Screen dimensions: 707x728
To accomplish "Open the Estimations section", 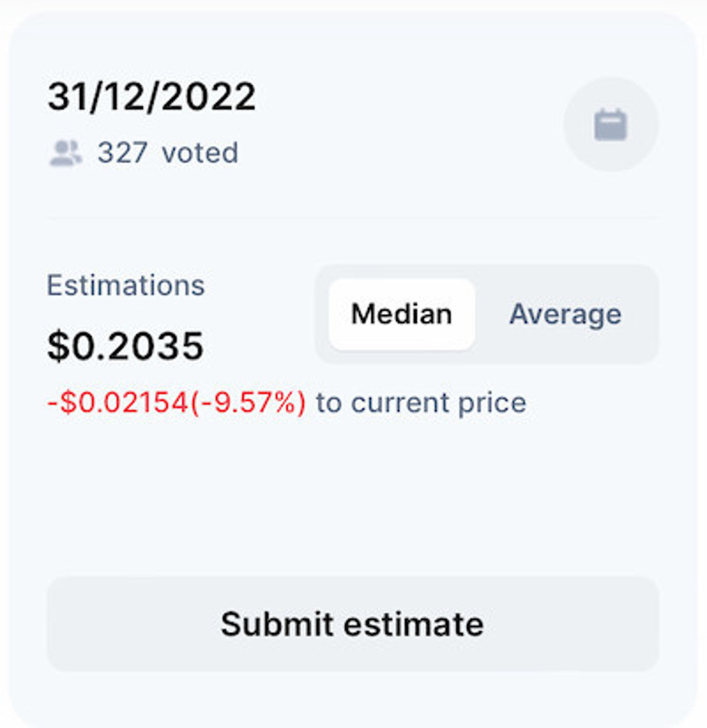I will click(x=125, y=285).
